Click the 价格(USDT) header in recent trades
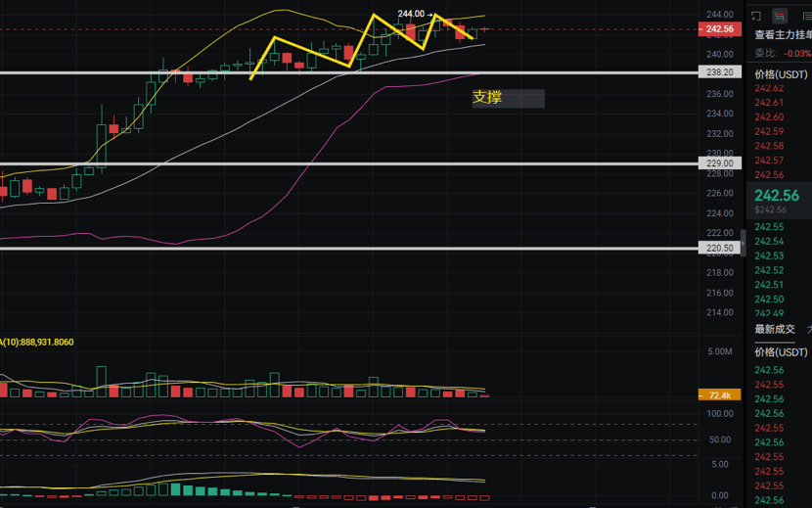 [782, 351]
